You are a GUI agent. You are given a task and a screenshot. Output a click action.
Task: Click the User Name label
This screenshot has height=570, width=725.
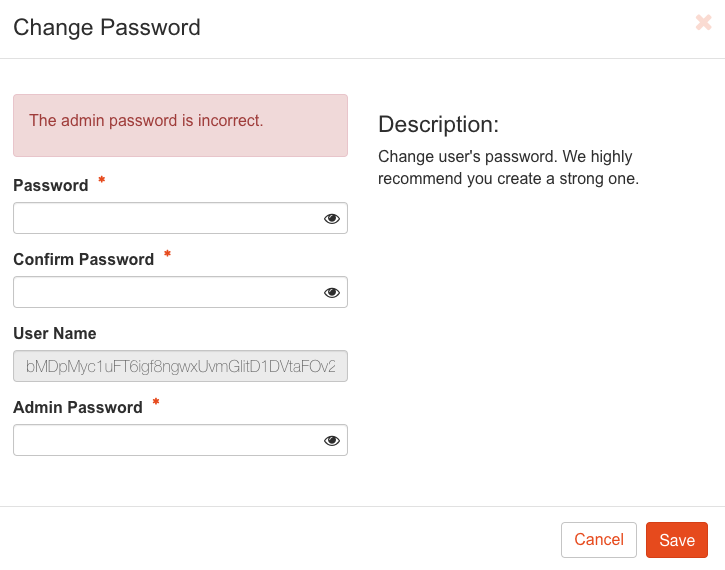[55, 333]
